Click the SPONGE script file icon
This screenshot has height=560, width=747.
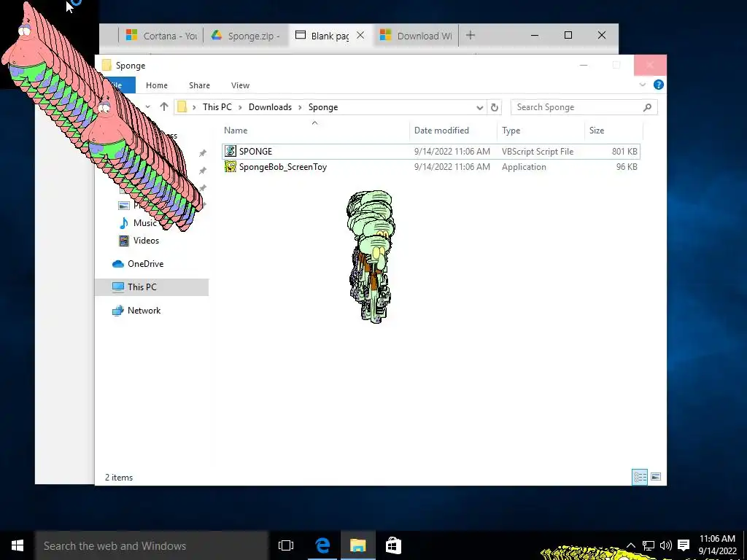230,152
